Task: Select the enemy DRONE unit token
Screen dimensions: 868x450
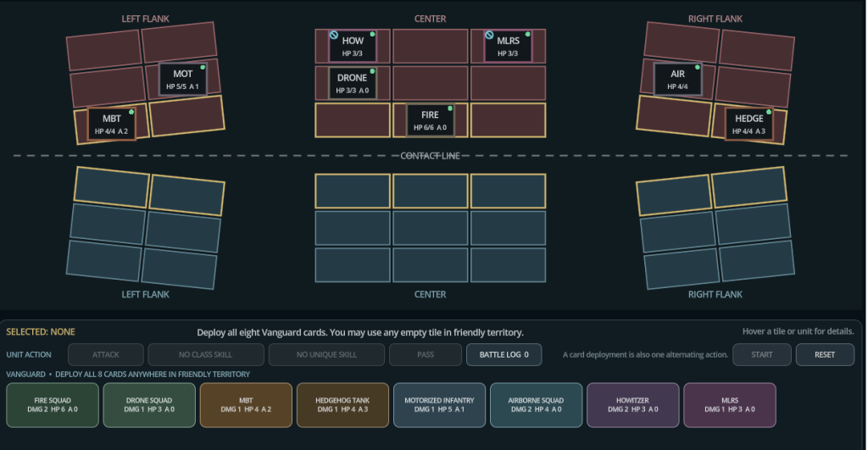Action: (x=353, y=83)
